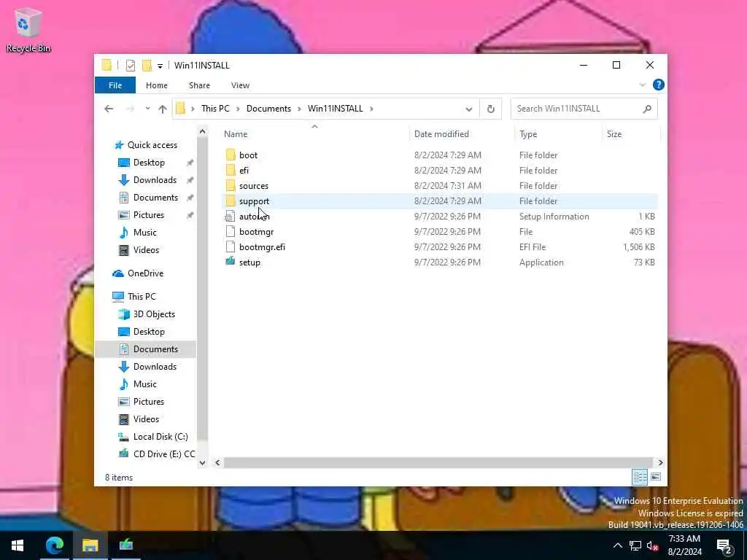
Task: Sort files by the Size column
Action: point(631,134)
